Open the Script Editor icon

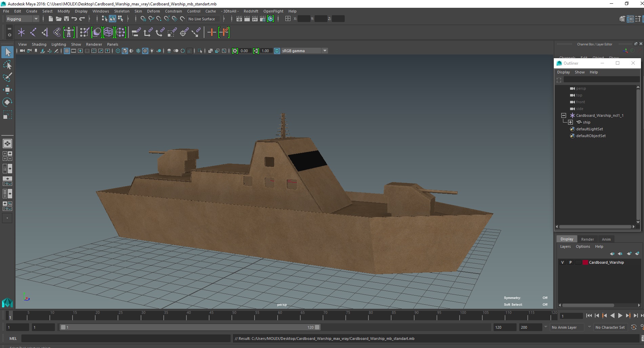pos(642,338)
